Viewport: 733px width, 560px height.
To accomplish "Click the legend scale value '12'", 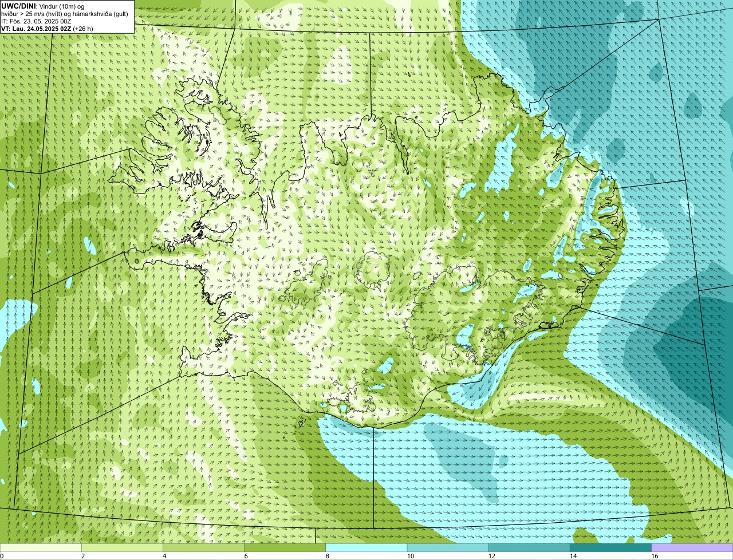I will pyautogui.click(x=492, y=556).
